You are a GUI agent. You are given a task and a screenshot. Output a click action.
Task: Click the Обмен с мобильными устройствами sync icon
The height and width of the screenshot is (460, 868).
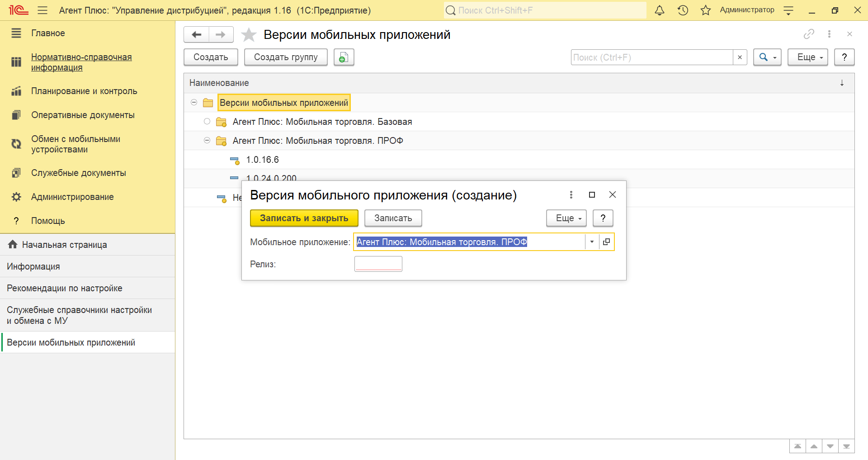16,144
